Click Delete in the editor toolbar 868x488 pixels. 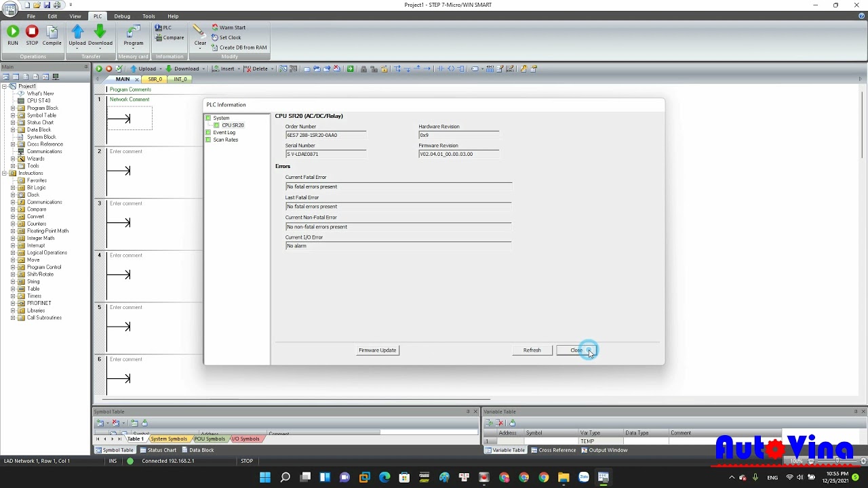256,68
